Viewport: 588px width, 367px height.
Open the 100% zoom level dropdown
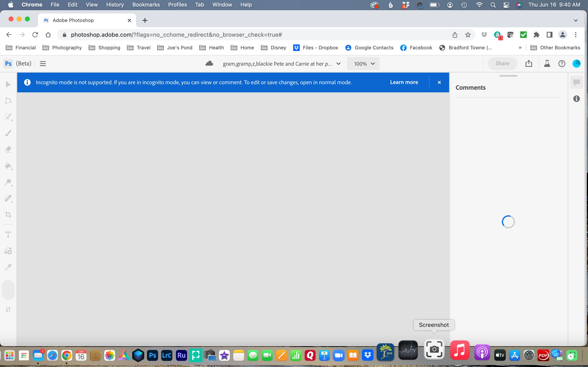[363, 64]
